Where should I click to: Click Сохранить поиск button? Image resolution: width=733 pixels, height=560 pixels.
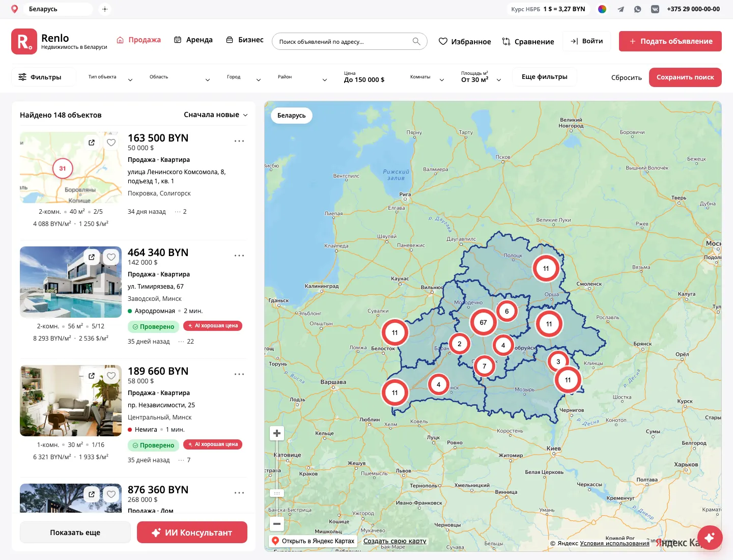pyautogui.click(x=685, y=77)
